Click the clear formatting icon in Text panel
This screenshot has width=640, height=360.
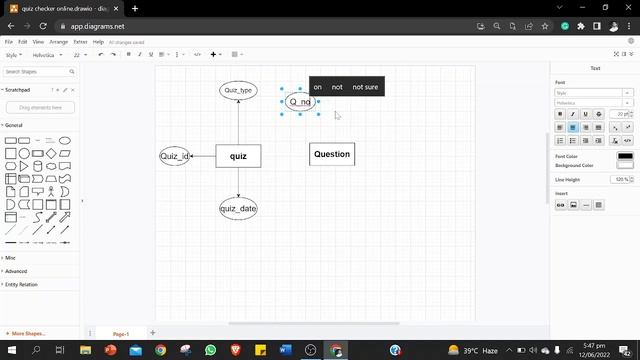tap(615, 141)
